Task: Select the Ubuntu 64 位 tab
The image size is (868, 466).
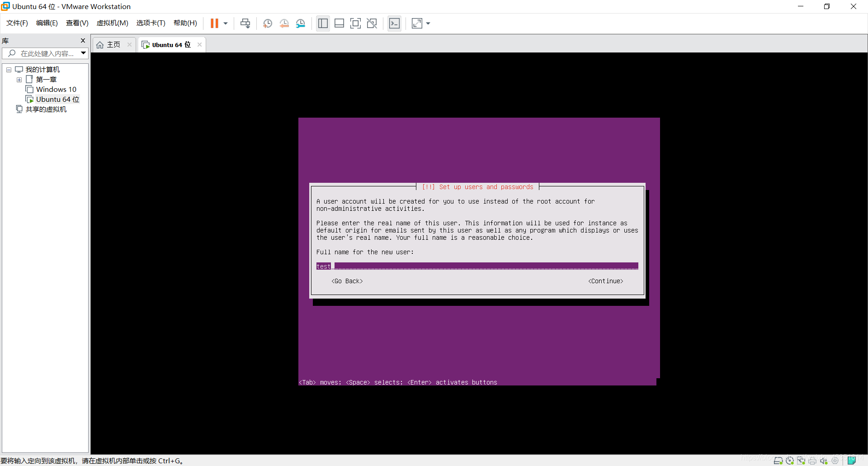Action: coord(171,45)
